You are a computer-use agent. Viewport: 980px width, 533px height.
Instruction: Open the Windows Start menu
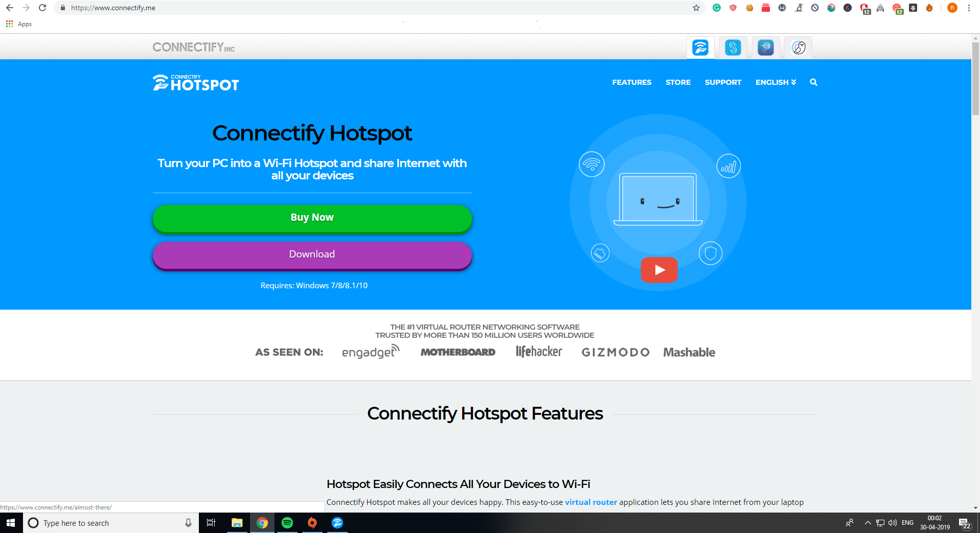(11, 523)
